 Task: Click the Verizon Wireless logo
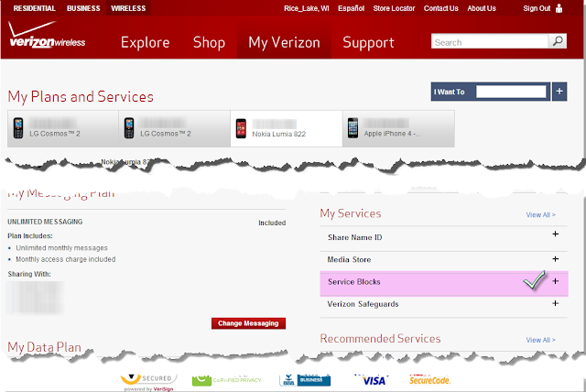click(x=47, y=35)
